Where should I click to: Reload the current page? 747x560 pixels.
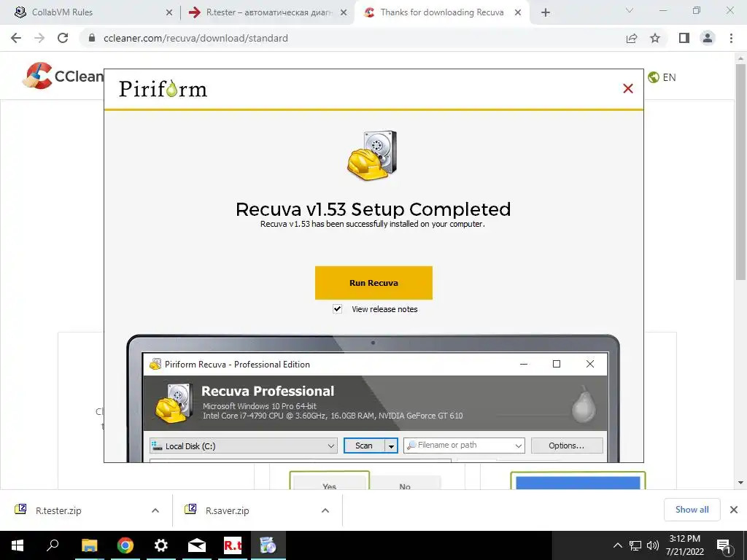coord(63,38)
